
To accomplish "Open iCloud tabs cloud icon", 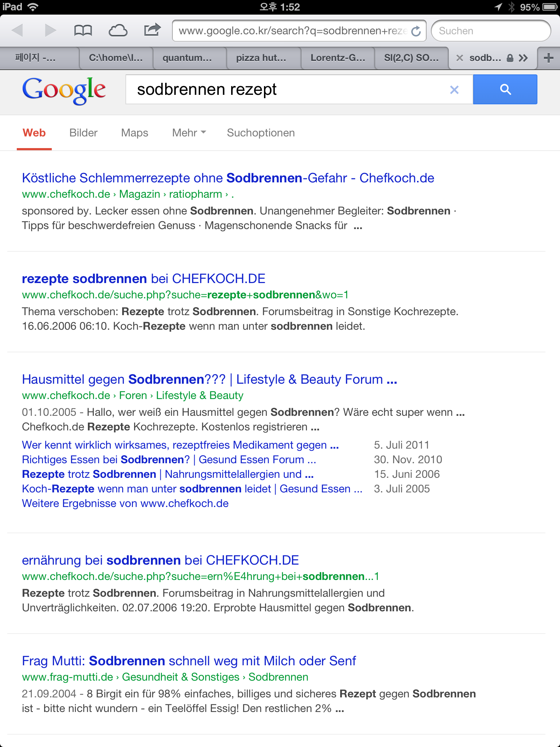I will click(x=118, y=31).
